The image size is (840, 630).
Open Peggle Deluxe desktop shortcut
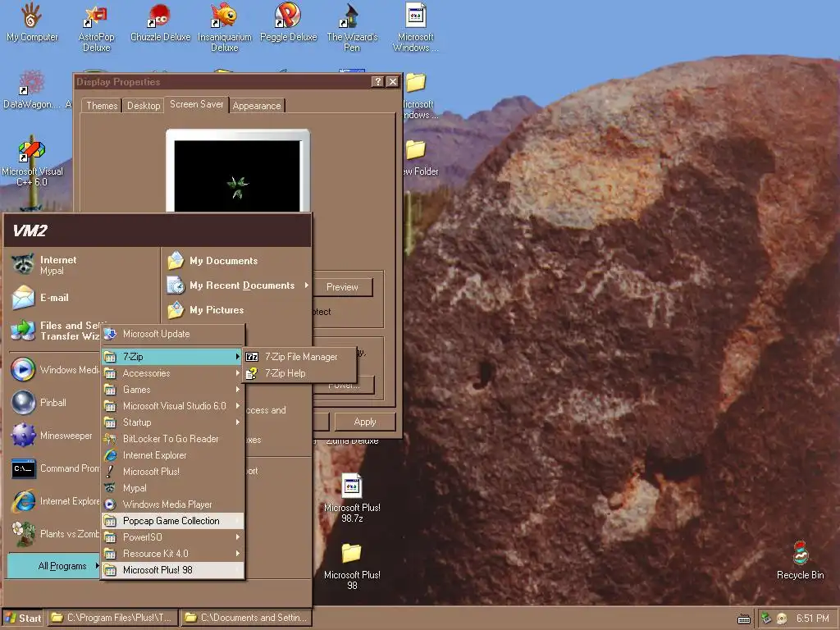[288, 24]
